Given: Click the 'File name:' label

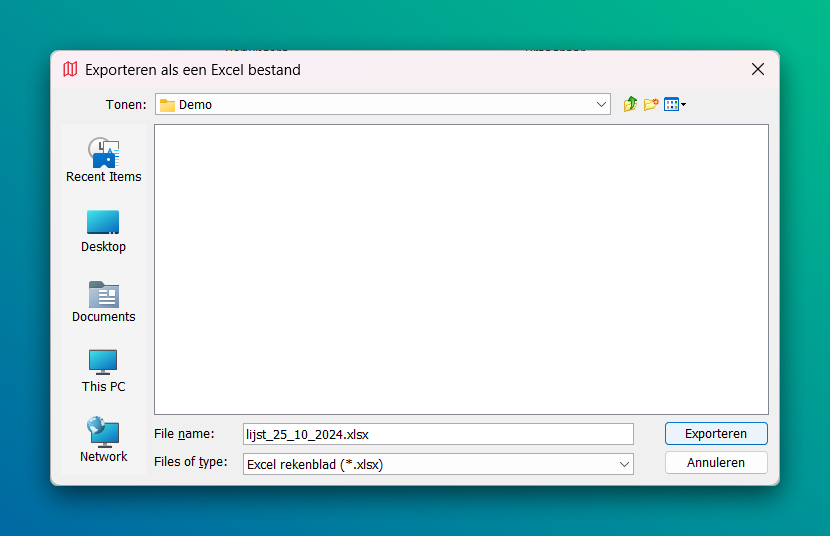Looking at the screenshot, I should (184, 433).
